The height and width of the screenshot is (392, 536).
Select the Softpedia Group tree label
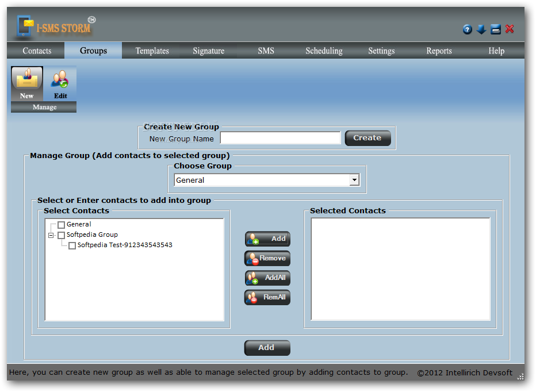pyautogui.click(x=92, y=235)
